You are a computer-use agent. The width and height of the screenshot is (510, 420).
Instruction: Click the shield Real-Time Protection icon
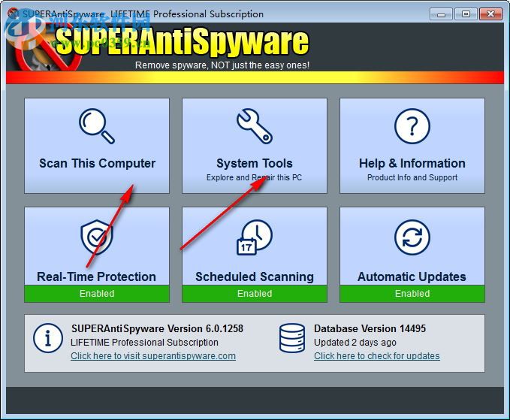coord(97,237)
